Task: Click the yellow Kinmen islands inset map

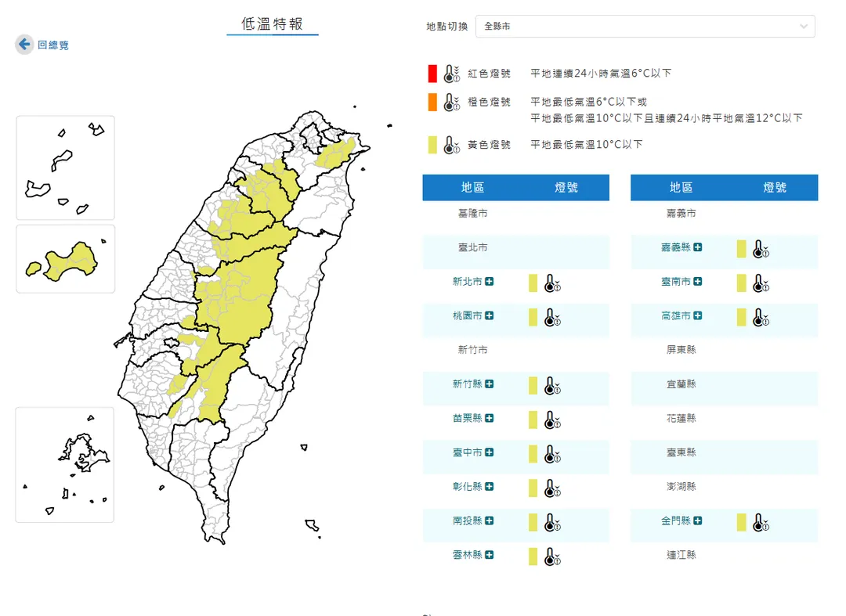Action: (65, 259)
